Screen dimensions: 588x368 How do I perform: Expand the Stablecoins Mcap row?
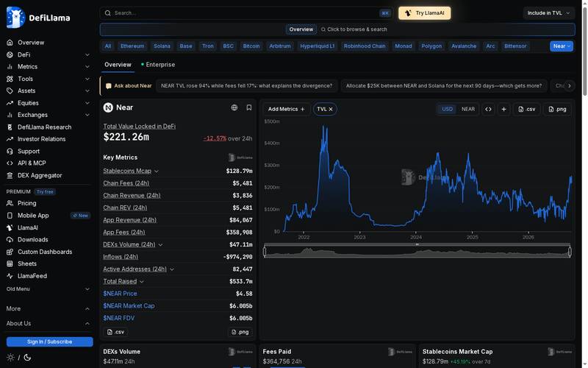pyautogui.click(x=157, y=171)
